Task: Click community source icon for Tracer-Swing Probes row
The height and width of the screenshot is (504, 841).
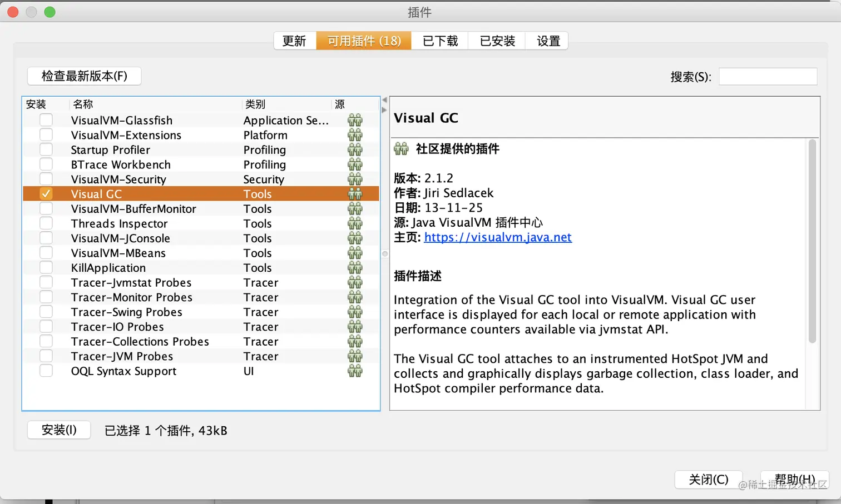Action: pyautogui.click(x=355, y=312)
